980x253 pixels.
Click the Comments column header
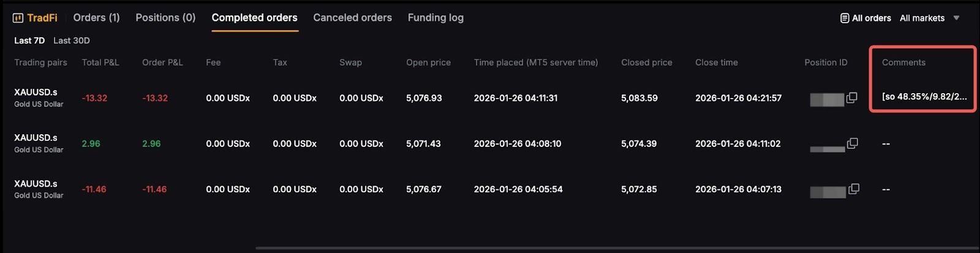pos(903,62)
